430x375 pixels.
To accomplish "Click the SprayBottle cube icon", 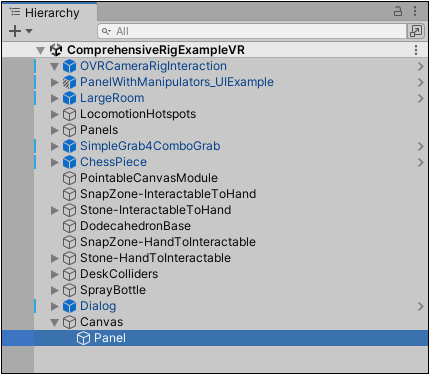I will (69, 290).
